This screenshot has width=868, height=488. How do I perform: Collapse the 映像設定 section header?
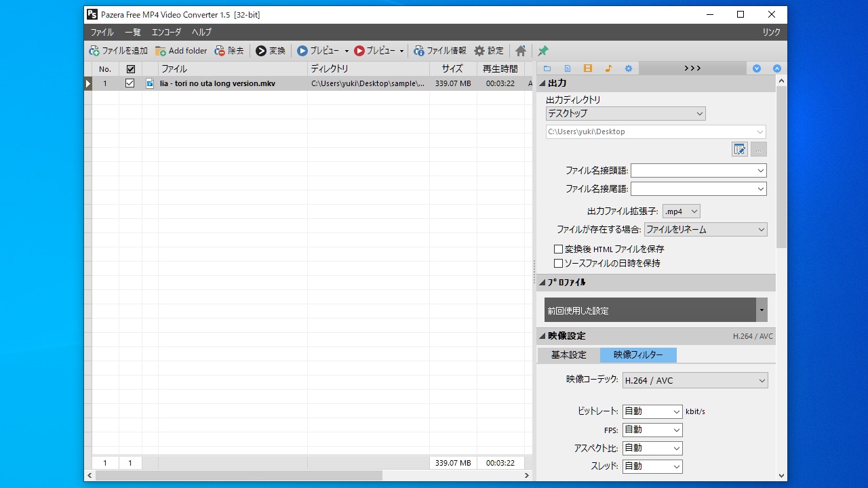[x=656, y=336]
